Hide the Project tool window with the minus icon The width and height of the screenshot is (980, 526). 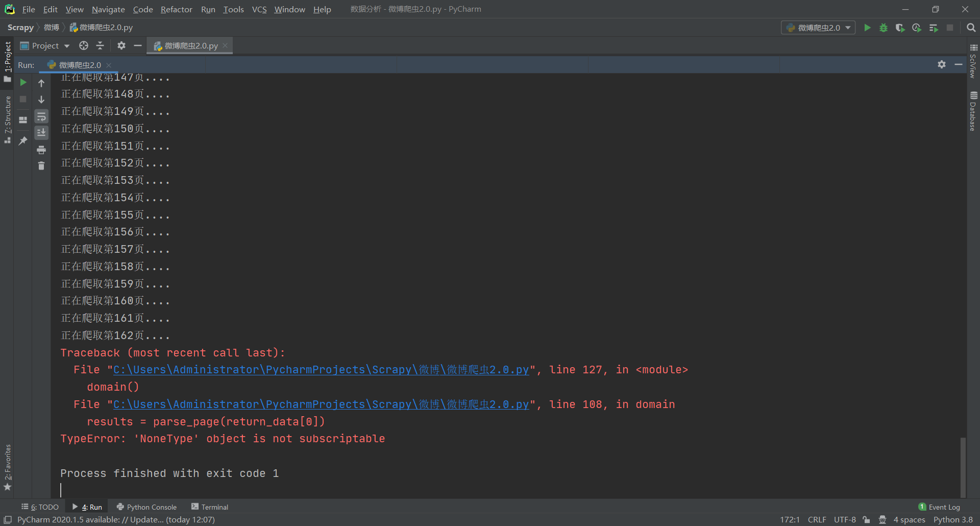click(137, 45)
